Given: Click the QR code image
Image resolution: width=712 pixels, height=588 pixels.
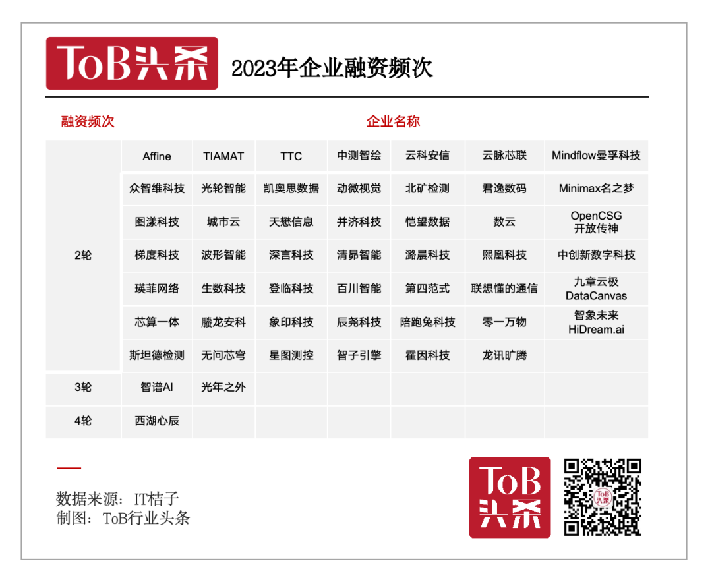Looking at the screenshot, I should [603, 497].
